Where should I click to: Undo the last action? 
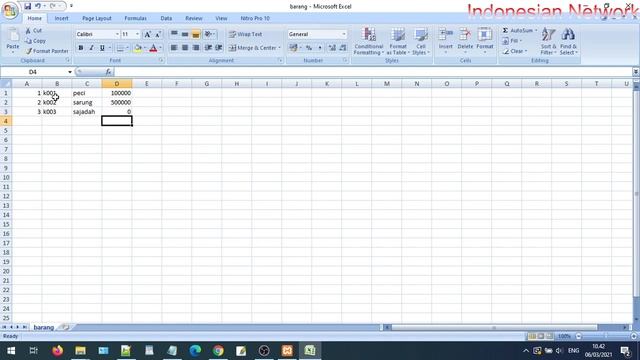[x=38, y=6]
